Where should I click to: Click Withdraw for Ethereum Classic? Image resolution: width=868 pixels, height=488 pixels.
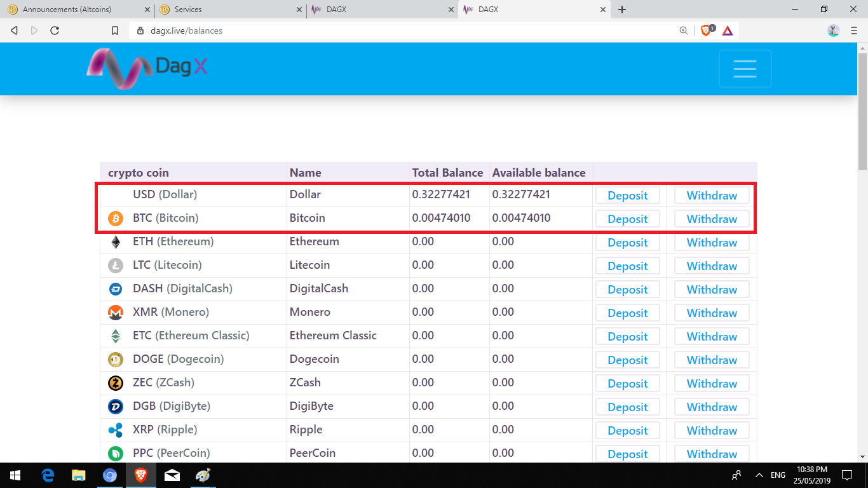point(712,336)
